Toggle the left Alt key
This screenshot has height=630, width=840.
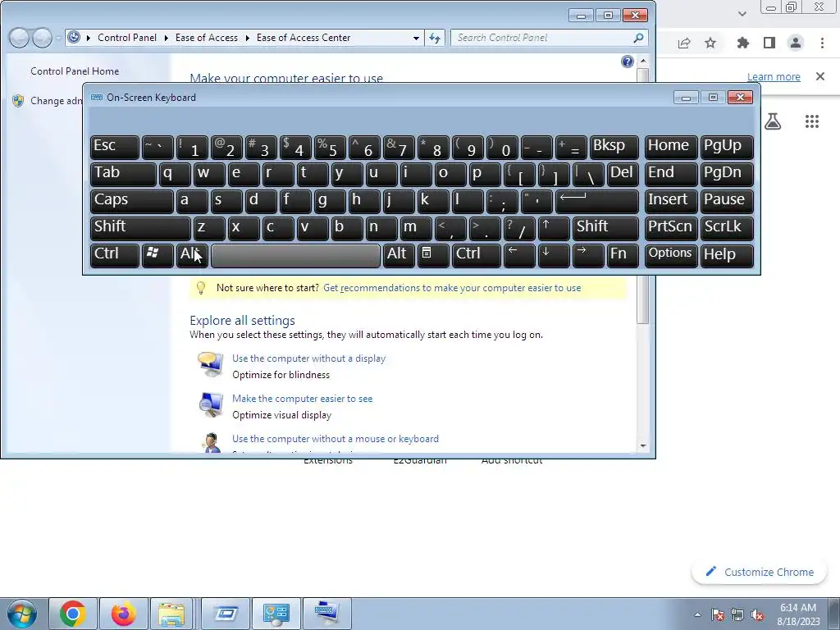[192, 254]
